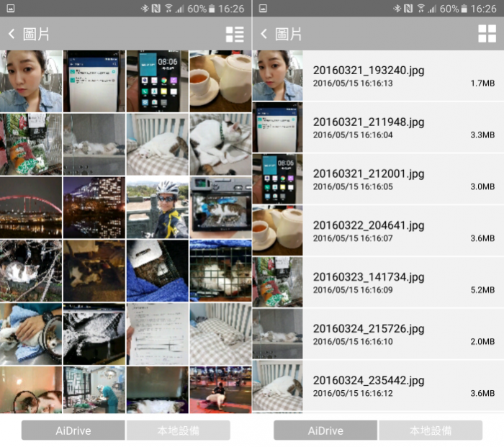The width and height of the screenshot is (504, 447).
Task: Tap the 圖片 title on left screen
Action: (x=36, y=34)
